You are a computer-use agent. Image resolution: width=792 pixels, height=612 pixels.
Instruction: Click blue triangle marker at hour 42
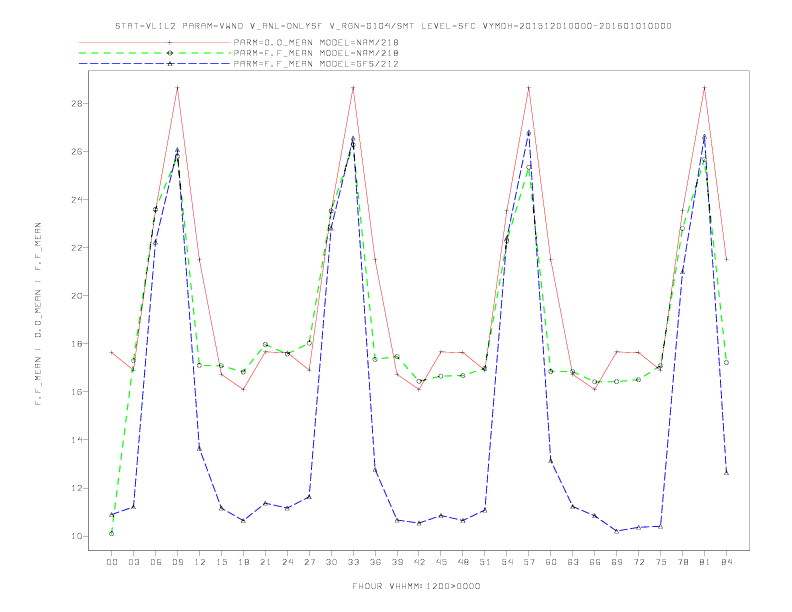pos(419,523)
